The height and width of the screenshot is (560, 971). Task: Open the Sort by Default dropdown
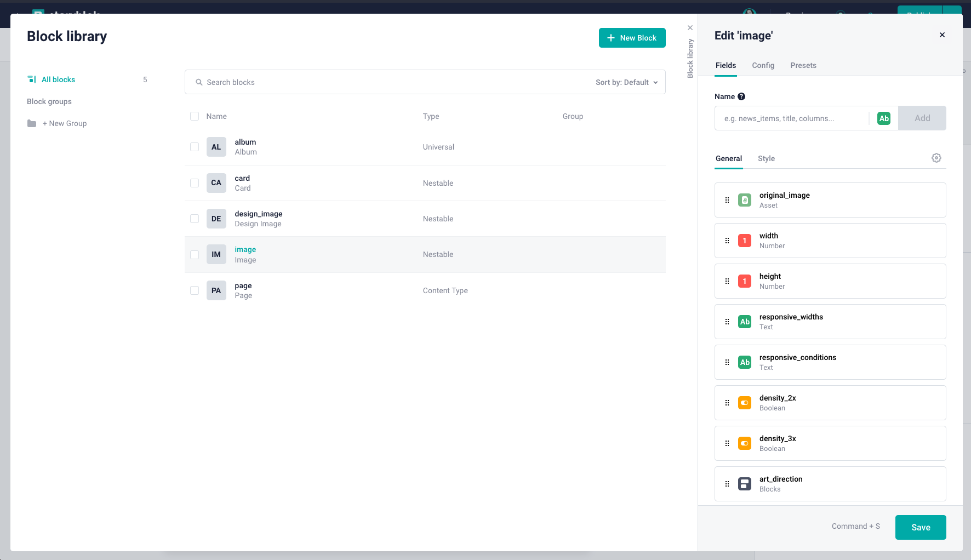[626, 82]
